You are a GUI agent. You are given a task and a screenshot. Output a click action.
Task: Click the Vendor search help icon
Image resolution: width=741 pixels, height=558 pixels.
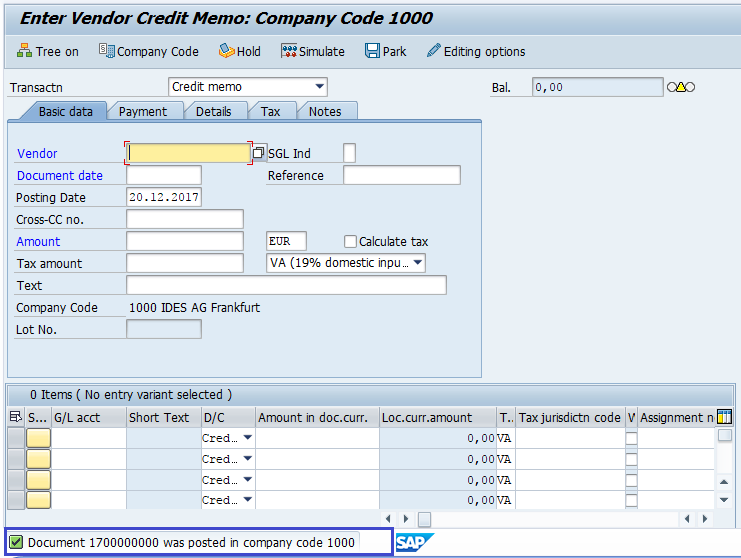point(258,153)
